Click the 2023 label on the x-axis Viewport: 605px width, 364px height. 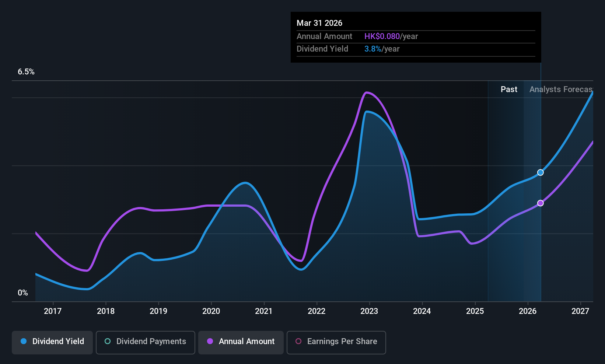369,311
